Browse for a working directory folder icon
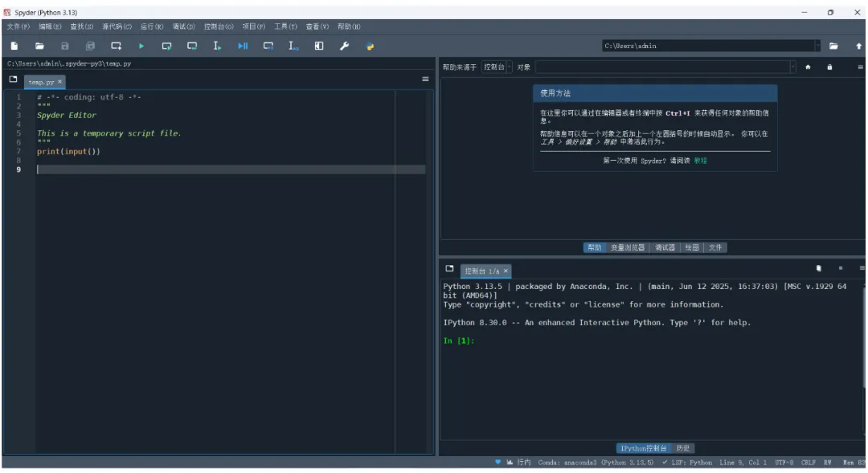This screenshot has width=868, height=473. coord(833,46)
